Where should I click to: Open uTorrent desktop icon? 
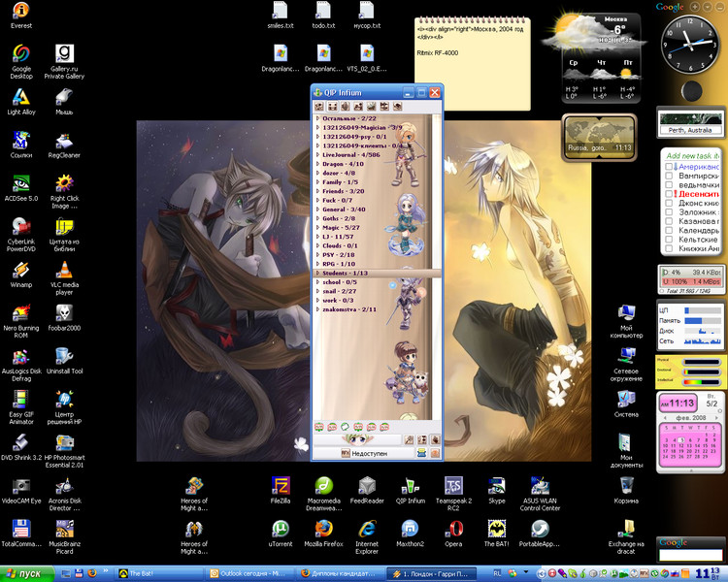point(281,533)
